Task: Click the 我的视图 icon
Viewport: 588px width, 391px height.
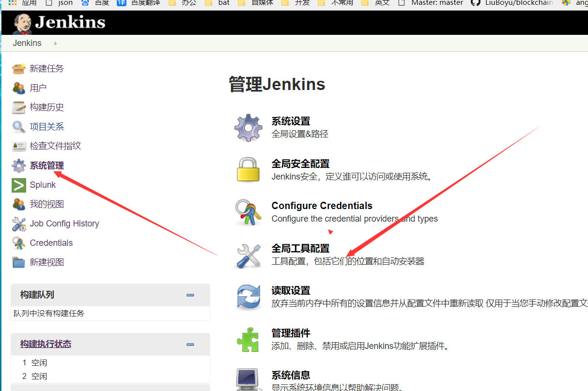Action: point(18,204)
